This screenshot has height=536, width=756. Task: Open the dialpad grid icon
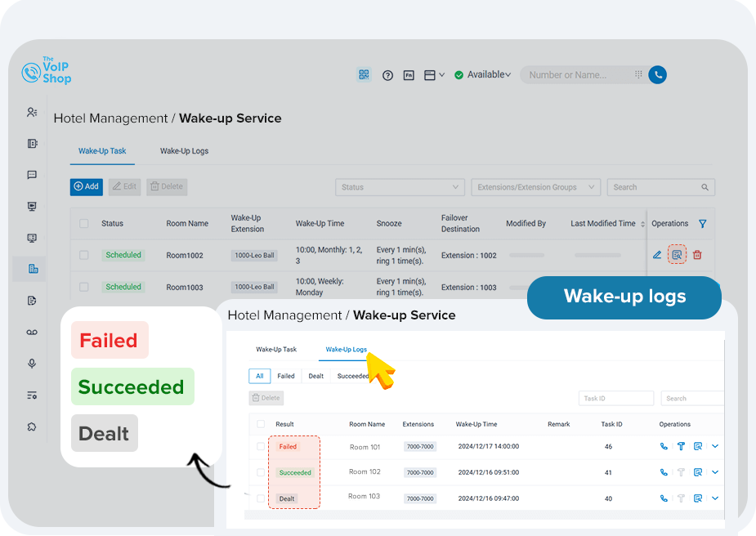pyautogui.click(x=638, y=74)
